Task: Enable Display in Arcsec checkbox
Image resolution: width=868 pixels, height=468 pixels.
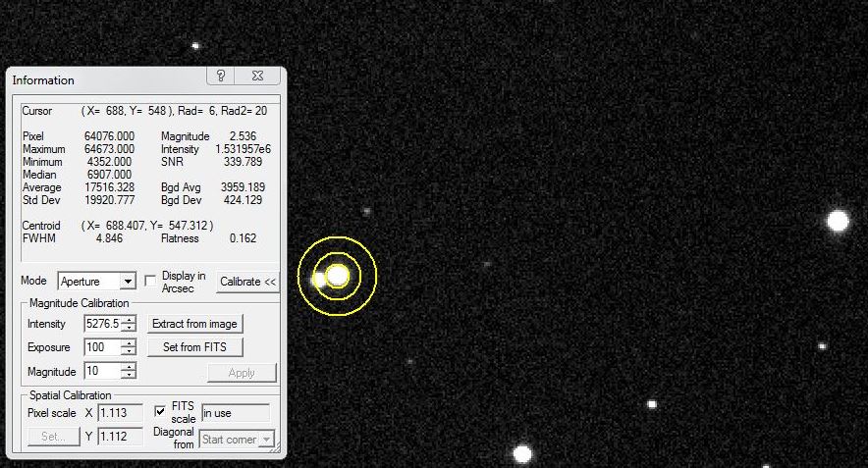Action: [150, 281]
